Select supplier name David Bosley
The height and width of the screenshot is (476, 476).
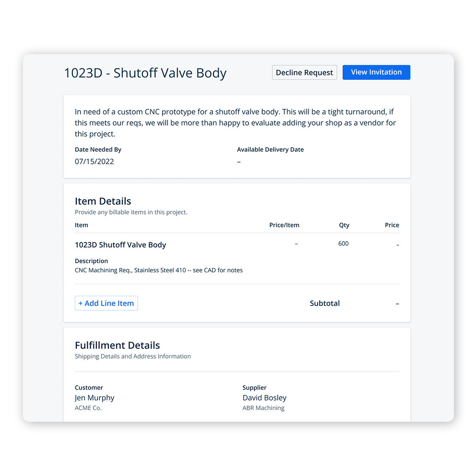tap(264, 398)
